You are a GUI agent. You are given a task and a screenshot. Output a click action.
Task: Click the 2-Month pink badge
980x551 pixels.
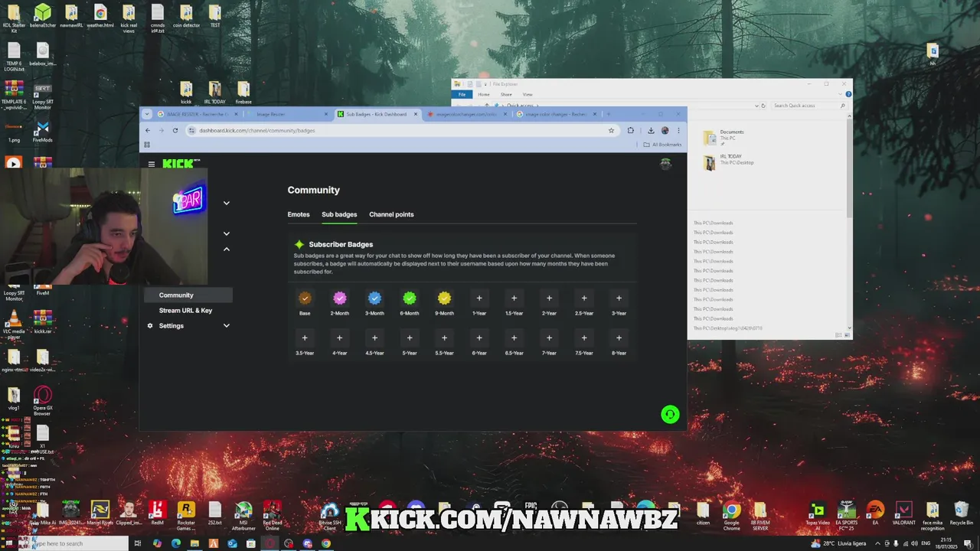point(340,298)
